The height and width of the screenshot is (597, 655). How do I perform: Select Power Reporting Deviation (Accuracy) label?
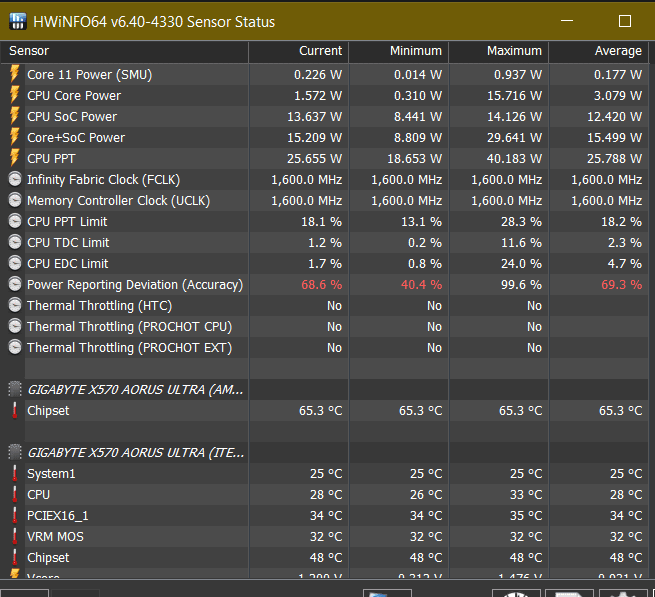135,285
